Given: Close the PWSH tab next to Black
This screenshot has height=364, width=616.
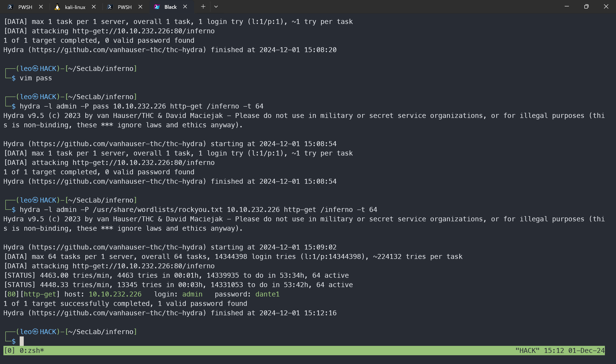Looking at the screenshot, I should pyautogui.click(x=141, y=7).
